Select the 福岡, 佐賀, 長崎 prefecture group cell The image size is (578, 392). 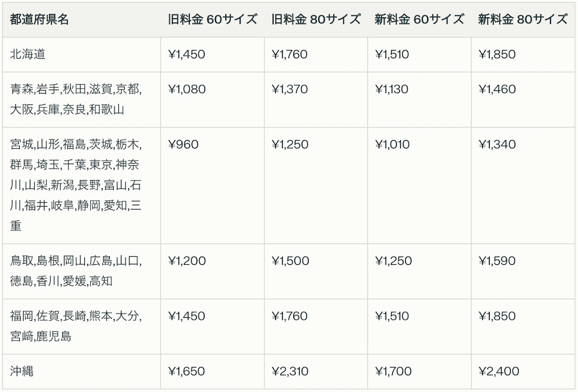pos(76,326)
